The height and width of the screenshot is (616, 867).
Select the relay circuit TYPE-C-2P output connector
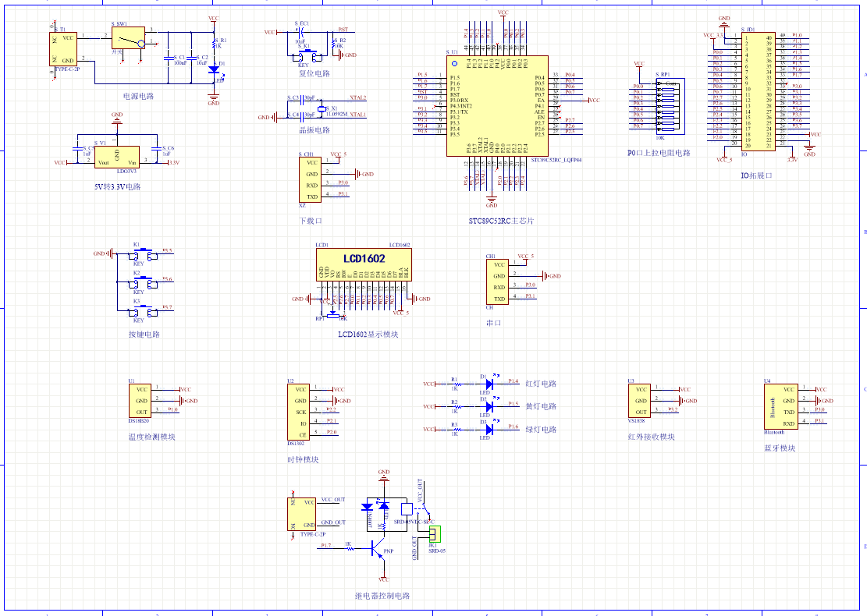click(301, 514)
